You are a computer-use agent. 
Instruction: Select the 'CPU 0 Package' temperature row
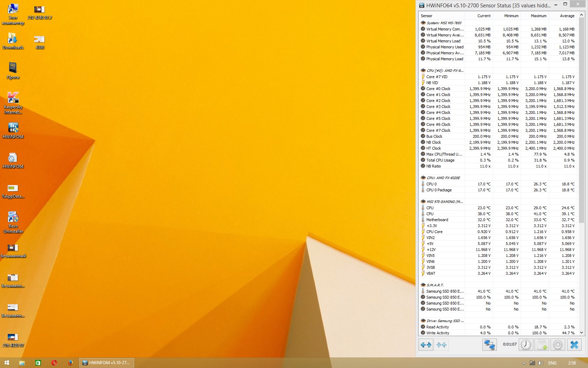tap(498, 190)
